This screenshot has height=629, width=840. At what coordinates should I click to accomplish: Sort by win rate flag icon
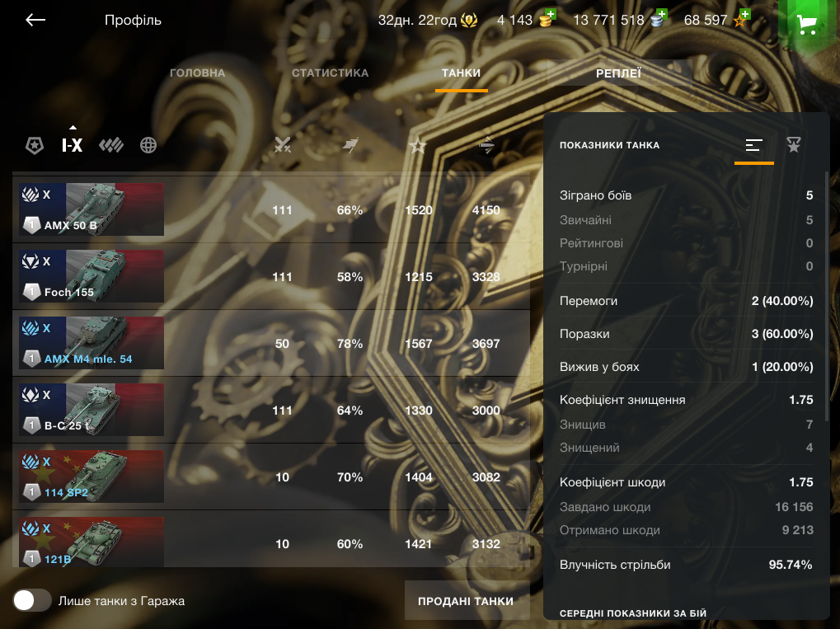tap(350, 144)
